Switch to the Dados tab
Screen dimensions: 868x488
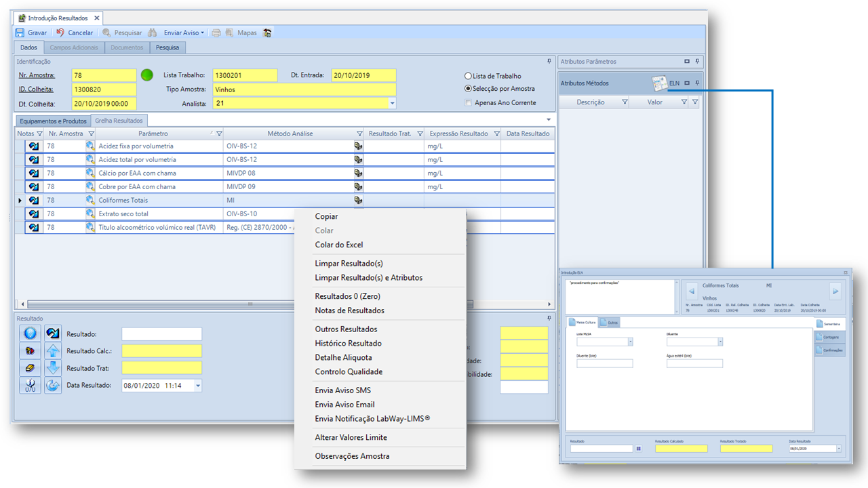coord(28,47)
